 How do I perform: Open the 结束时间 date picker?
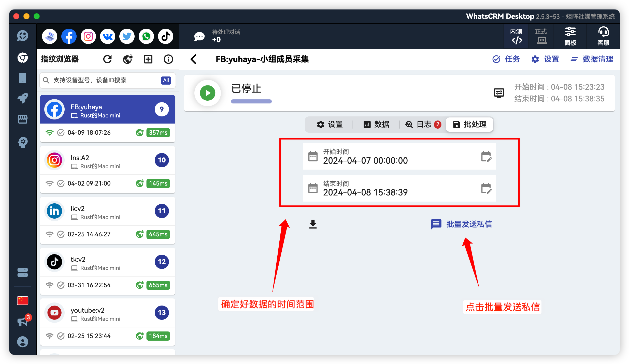pyautogui.click(x=486, y=188)
